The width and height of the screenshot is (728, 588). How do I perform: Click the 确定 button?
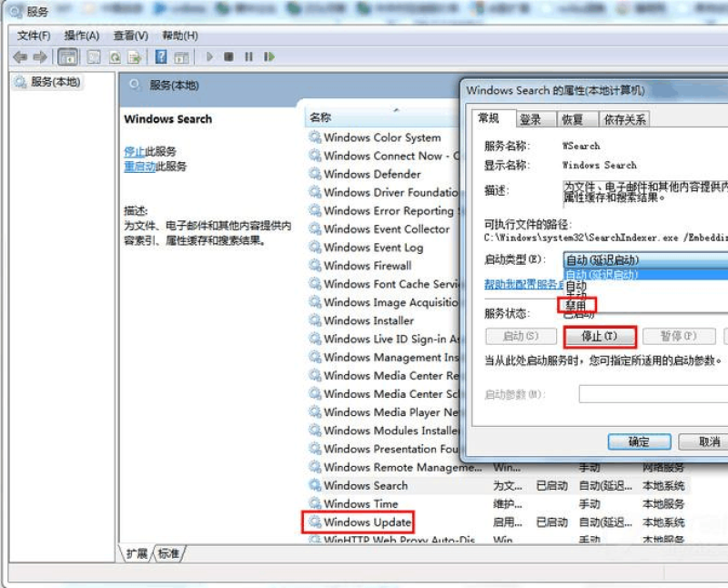coord(639,441)
